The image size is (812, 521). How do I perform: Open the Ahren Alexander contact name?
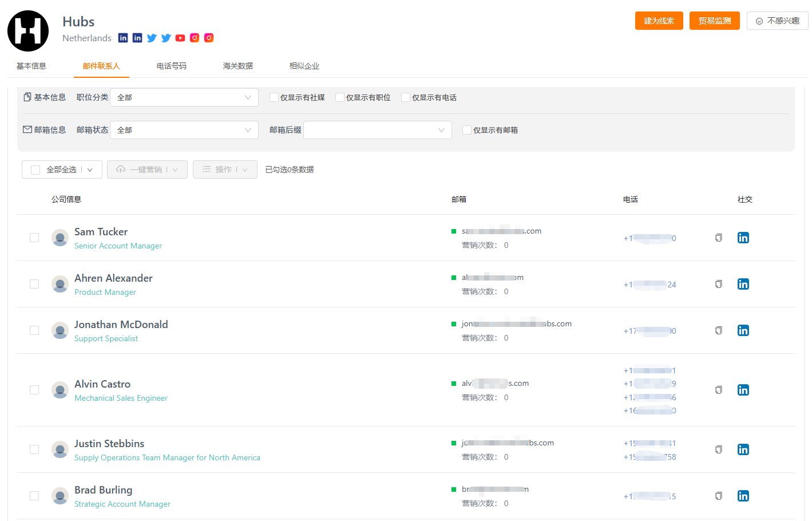pyautogui.click(x=113, y=278)
